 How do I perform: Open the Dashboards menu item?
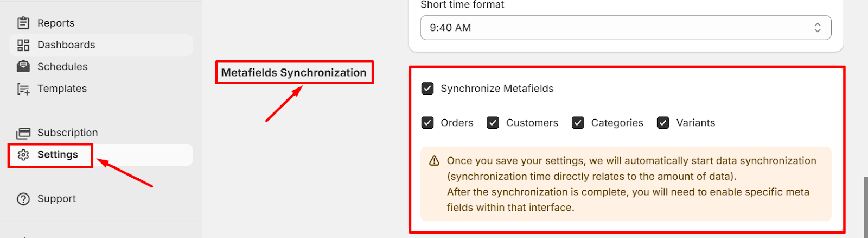66,45
